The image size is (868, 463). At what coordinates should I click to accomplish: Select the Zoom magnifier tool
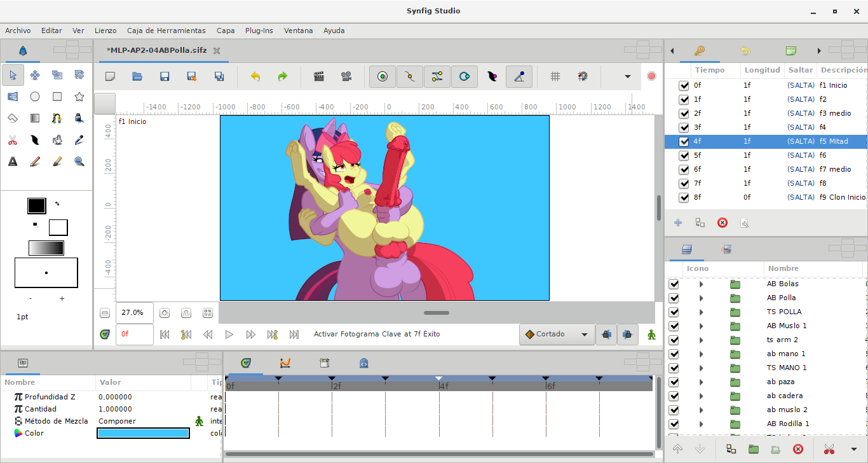[79, 162]
